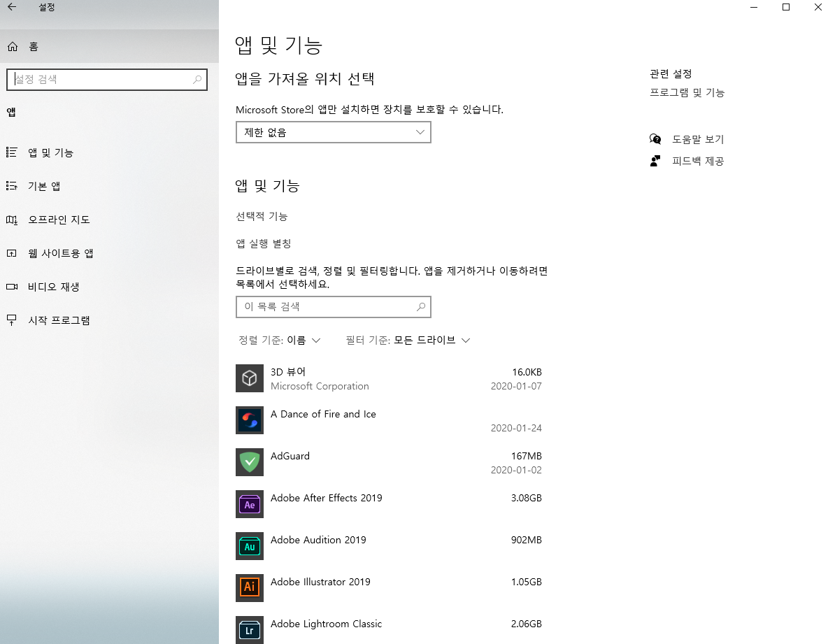Screen dimensions: 828x644
Task: Focus the 이 목록 검색 input field
Action: point(333,307)
